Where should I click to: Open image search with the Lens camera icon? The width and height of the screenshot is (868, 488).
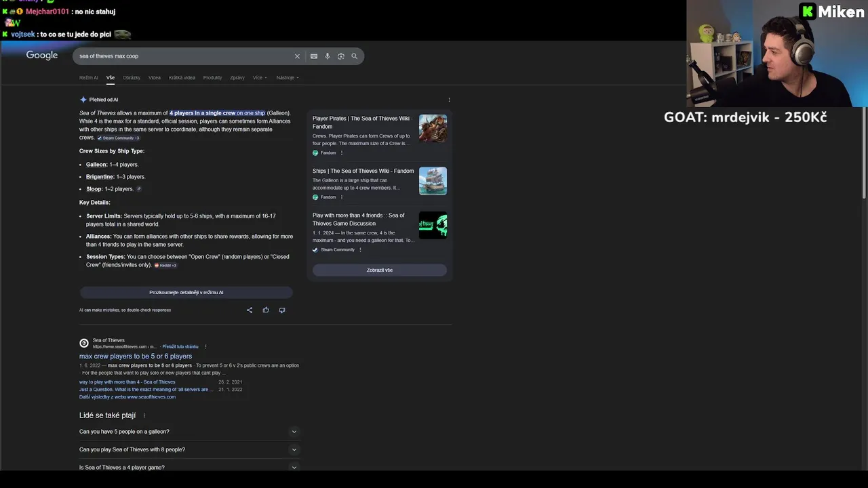pyautogui.click(x=341, y=56)
